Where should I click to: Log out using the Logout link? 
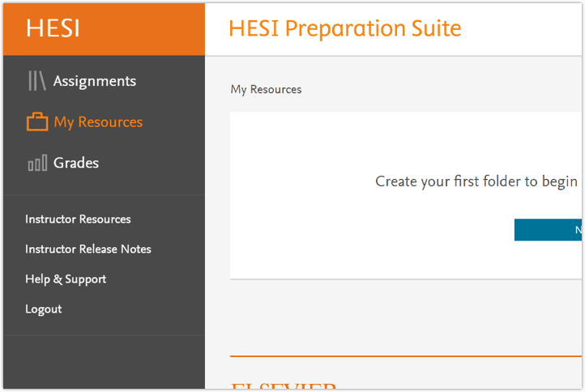click(44, 309)
